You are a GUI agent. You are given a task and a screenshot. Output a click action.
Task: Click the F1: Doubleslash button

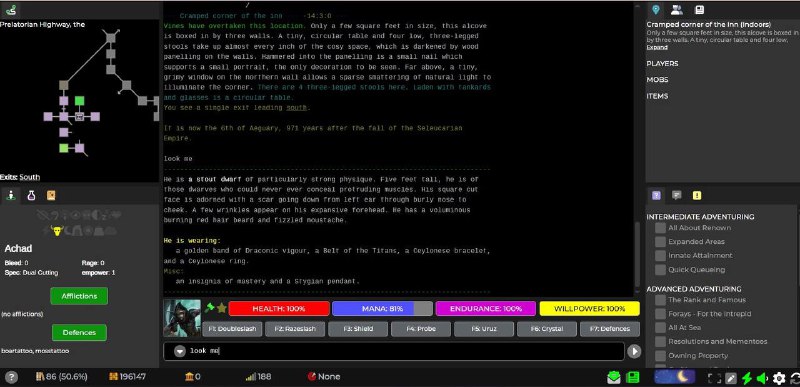coord(233,329)
